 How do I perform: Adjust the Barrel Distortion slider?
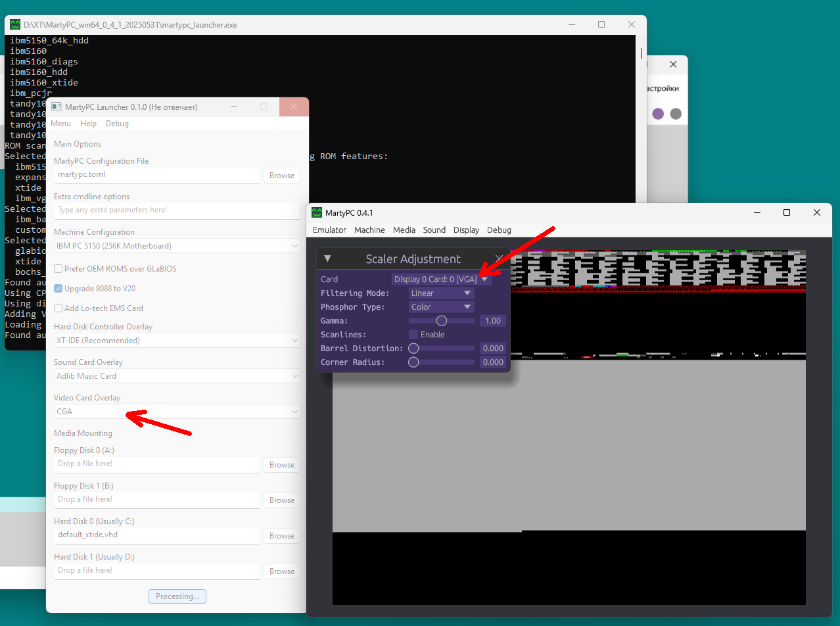(x=441, y=349)
